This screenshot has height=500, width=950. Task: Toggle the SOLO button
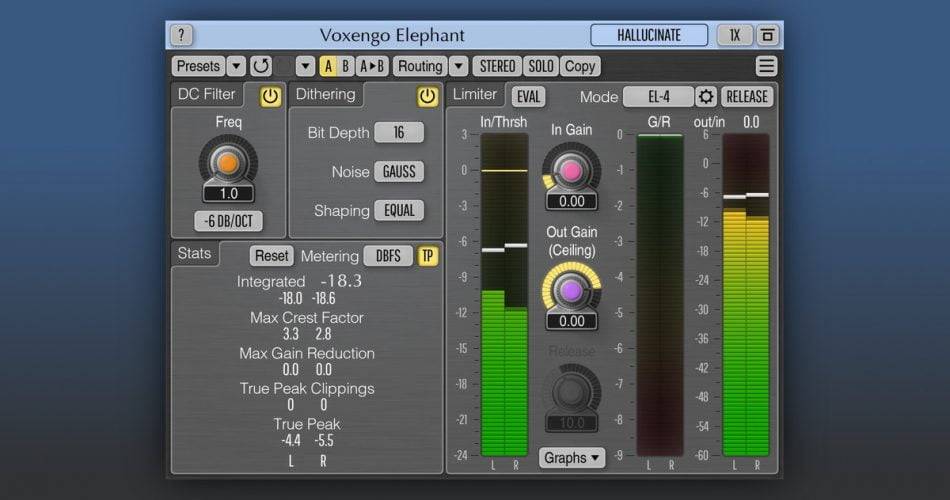pos(540,66)
